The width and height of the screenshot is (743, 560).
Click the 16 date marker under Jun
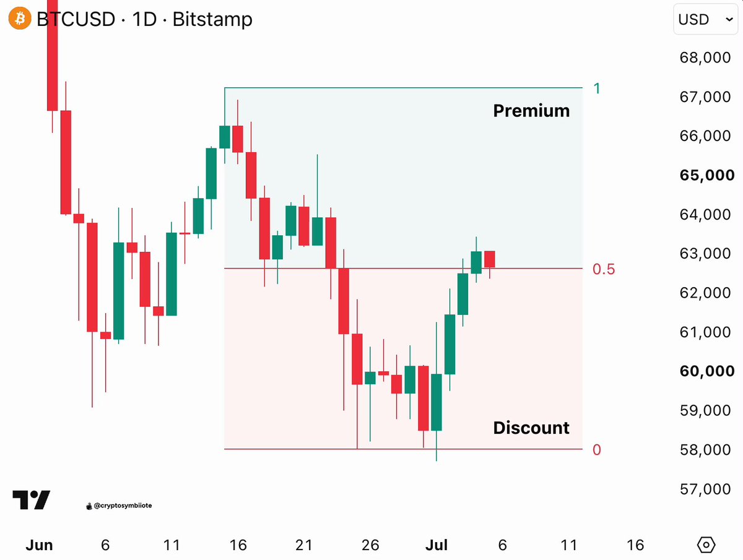click(238, 545)
